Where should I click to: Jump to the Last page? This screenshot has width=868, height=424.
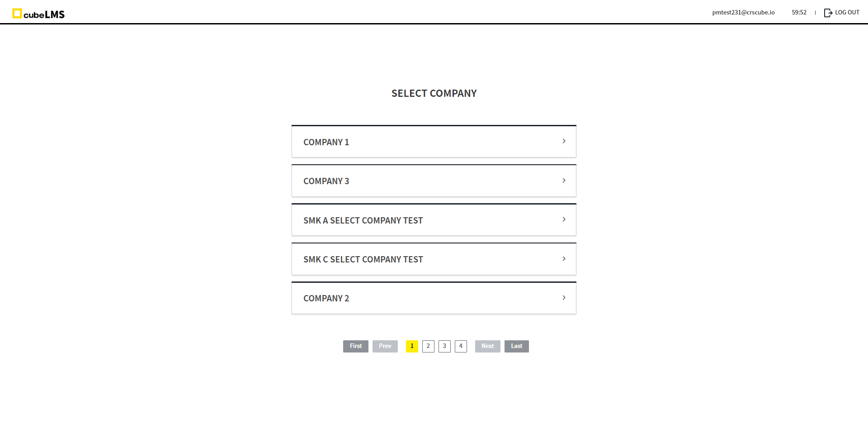[516, 346]
